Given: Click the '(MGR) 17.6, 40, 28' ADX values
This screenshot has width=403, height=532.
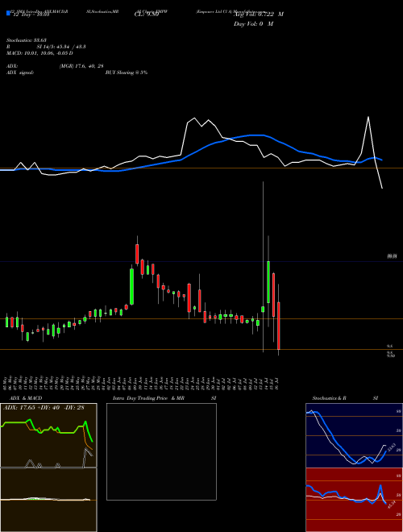Looking at the screenshot, I should tap(81, 66).
